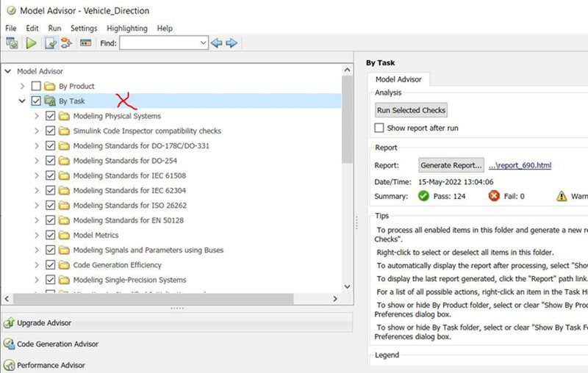The width and height of the screenshot is (588, 373).
Task: Click the tree vertical scrollbar thumb
Action: pos(347,120)
